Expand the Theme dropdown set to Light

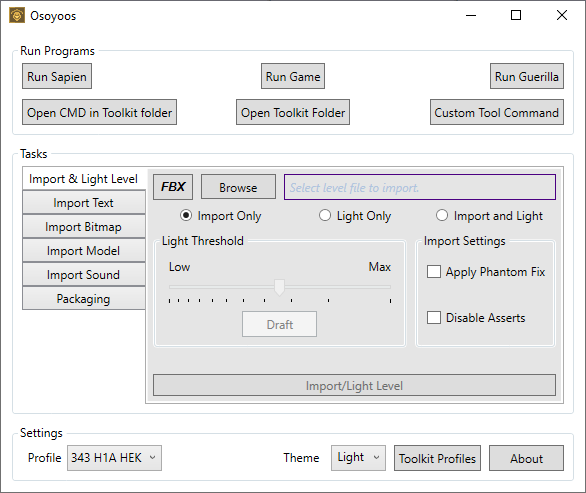(358, 458)
